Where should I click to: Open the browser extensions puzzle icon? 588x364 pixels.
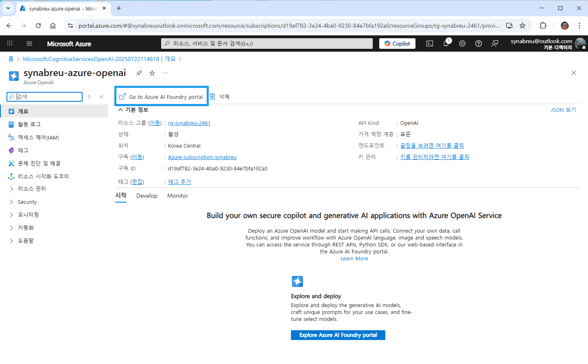click(x=543, y=26)
